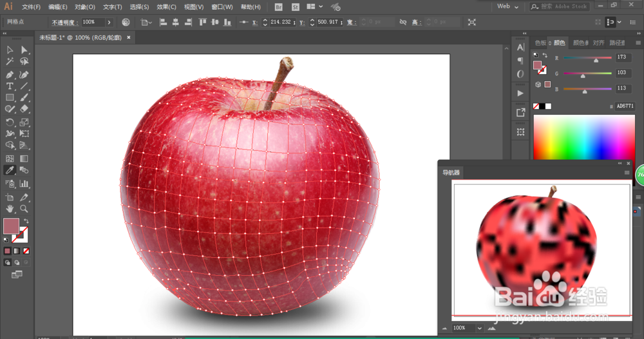Pick a color from the spectrum bar
Viewport: 644px width, 339px height.
click(583, 137)
